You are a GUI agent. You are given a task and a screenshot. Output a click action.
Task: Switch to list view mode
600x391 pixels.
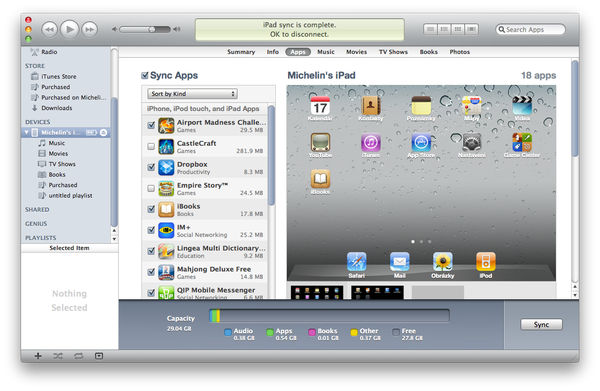[x=430, y=29]
